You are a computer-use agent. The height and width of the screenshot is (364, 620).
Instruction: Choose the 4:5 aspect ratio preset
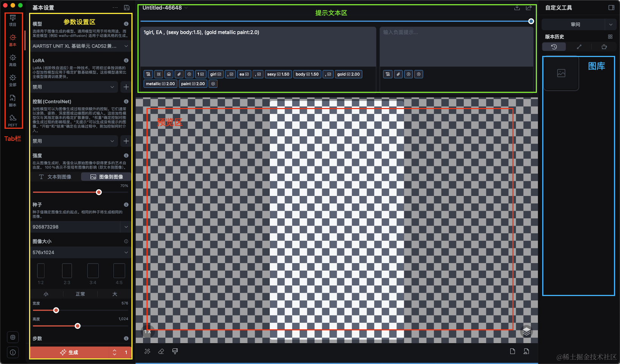[x=119, y=274]
